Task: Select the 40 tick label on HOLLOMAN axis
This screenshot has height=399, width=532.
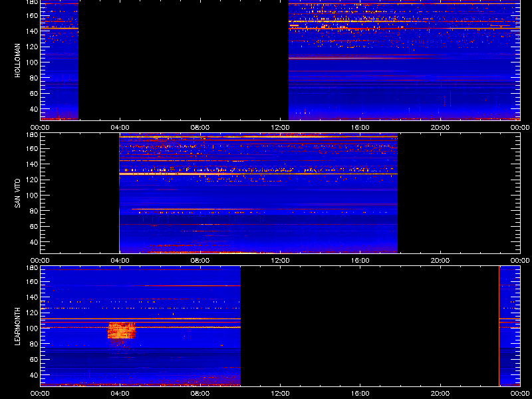Action: tap(35, 109)
